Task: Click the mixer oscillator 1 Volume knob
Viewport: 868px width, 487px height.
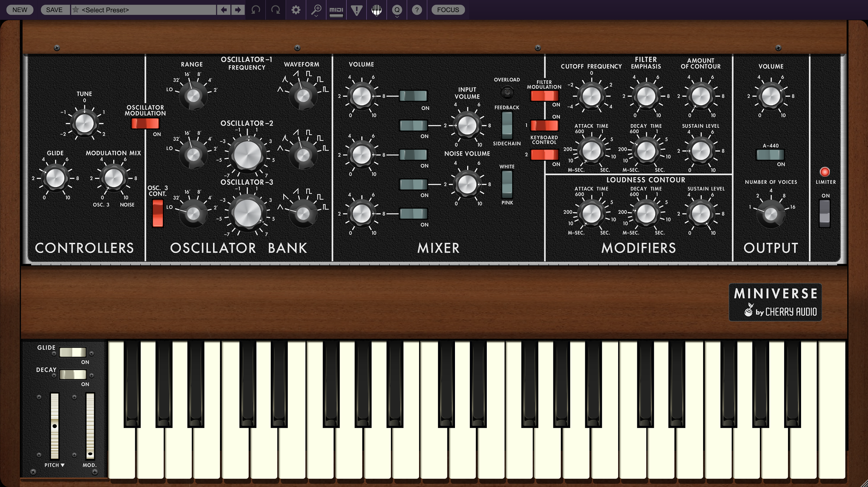Action: click(x=361, y=96)
